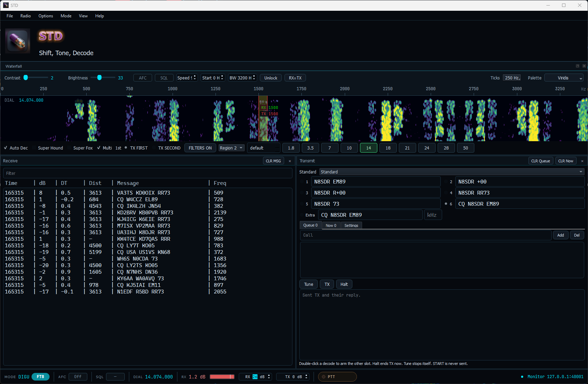Close the Transmit panel
The width and height of the screenshot is (588, 384).
(582, 161)
